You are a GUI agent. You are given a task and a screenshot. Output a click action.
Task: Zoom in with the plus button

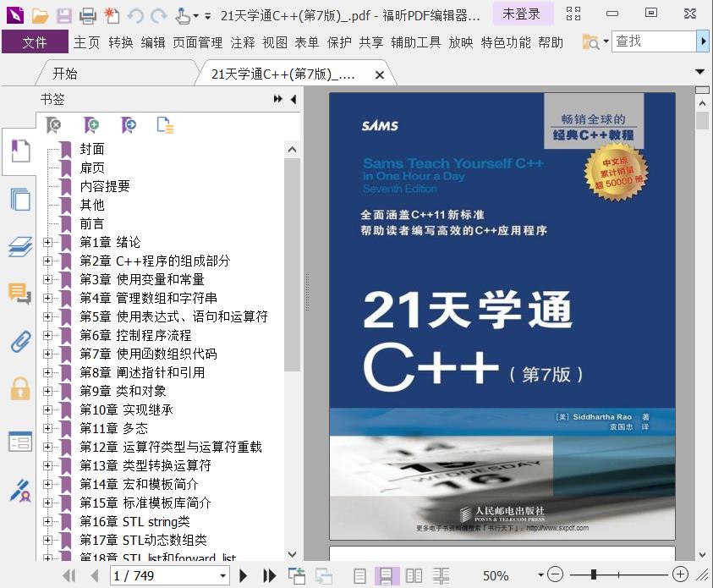(x=680, y=574)
